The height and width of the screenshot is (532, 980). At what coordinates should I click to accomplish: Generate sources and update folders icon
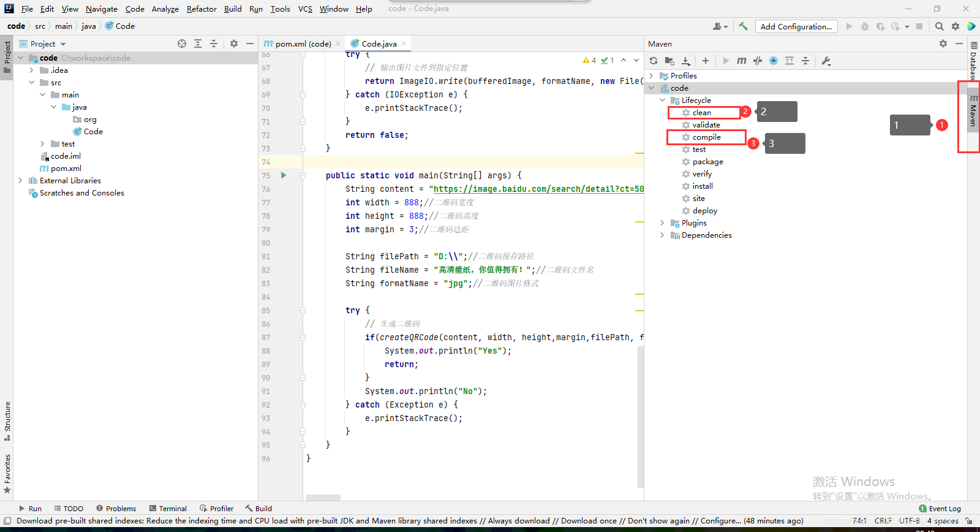pyautogui.click(x=669, y=61)
